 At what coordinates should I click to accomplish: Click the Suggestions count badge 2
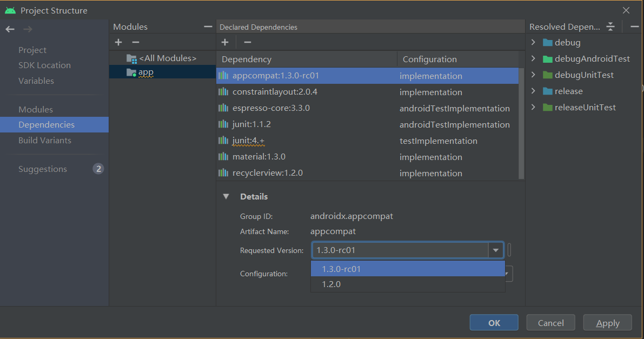[98, 169]
